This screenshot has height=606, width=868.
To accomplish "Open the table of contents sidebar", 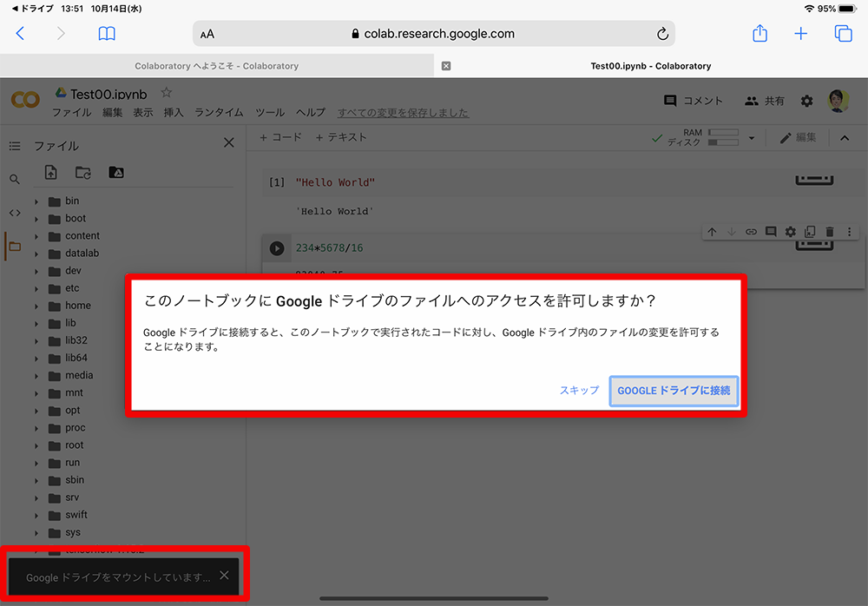I will (x=14, y=146).
